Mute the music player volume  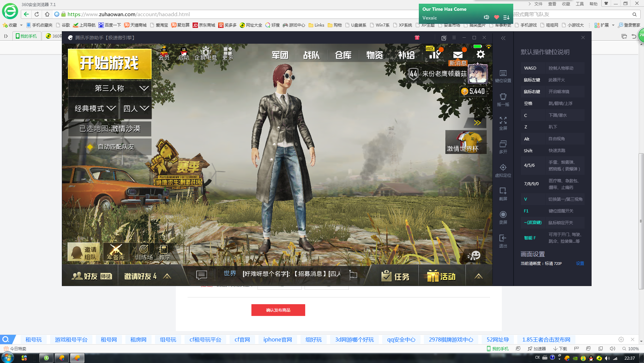click(486, 17)
